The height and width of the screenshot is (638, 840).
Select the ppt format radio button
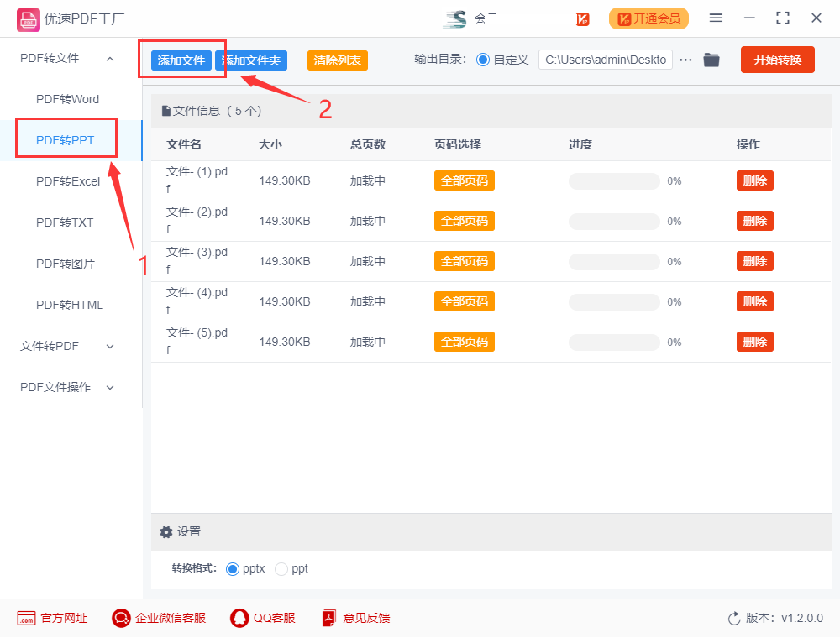point(281,569)
